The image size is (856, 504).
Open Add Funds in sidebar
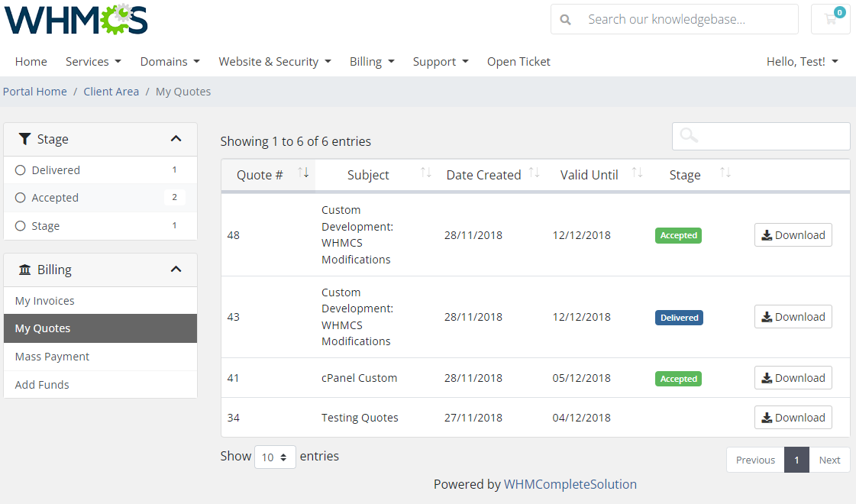coord(101,384)
